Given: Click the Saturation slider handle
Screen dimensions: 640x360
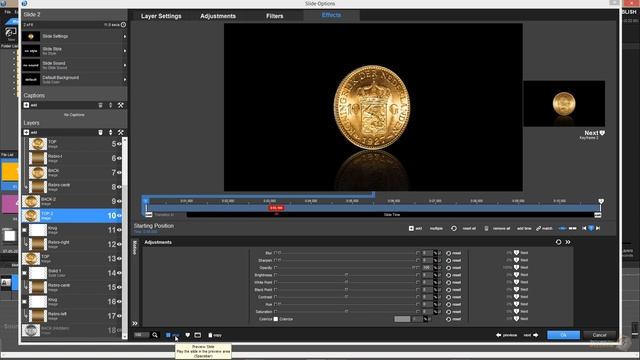Looking at the screenshot, I should [x=346, y=312].
